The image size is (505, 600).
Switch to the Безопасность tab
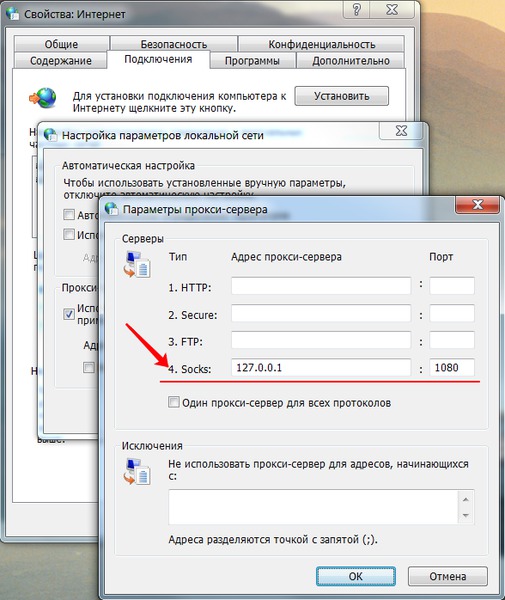[x=174, y=44]
